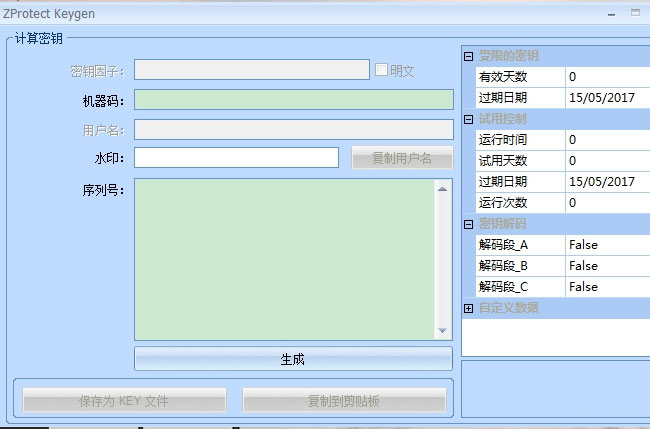The width and height of the screenshot is (650, 429).
Task: Toggle the 明文 checkbox
Action: pyautogui.click(x=381, y=70)
